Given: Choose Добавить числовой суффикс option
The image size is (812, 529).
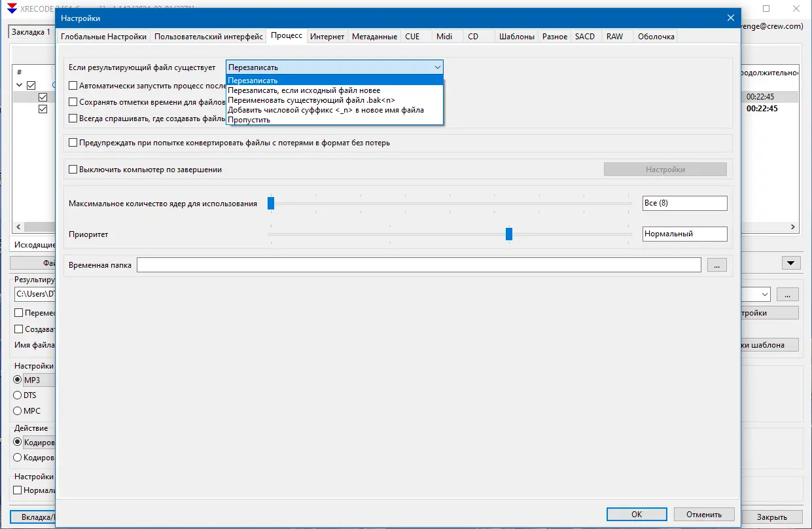Looking at the screenshot, I should [x=334, y=110].
